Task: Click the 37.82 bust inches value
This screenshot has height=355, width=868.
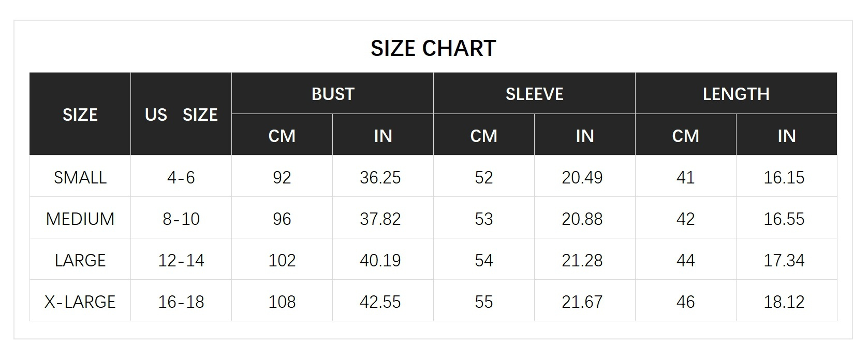Action: pos(380,219)
